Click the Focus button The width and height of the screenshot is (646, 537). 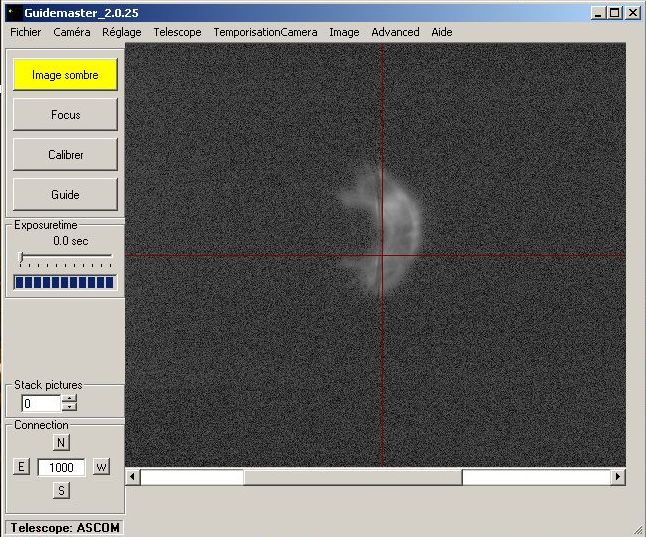tap(65, 115)
